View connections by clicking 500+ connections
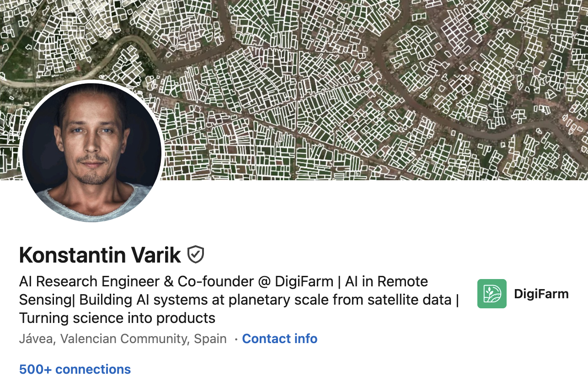588x387 pixels. coord(75,369)
